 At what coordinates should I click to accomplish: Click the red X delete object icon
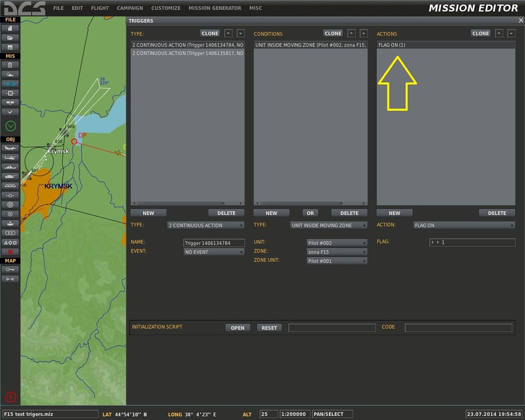10,252
